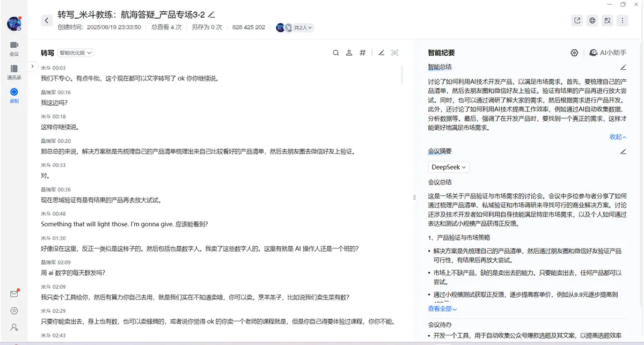Click the meeting number 828 425 202
Viewport: 644px width, 345px height.
249,27
